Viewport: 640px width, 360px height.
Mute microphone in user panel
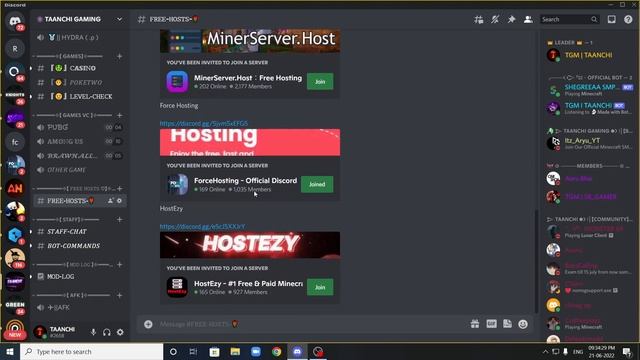[93, 332]
